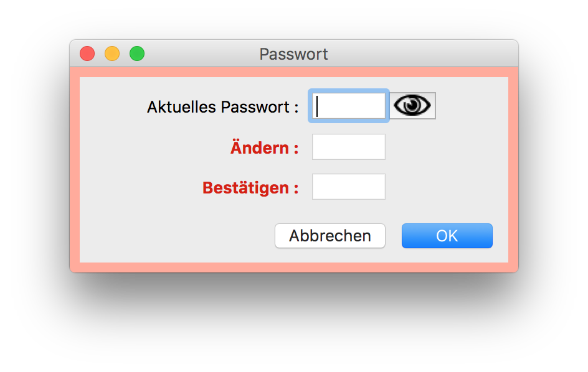The image size is (588, 372).
Task: Focus the Aktuelles Passwort input field
Action: pos(349,106)
